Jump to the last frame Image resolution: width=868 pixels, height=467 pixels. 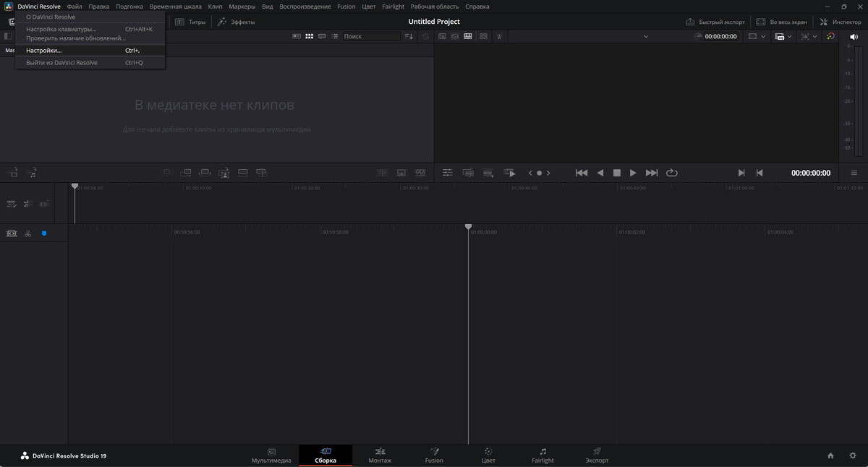coord(652,173)
